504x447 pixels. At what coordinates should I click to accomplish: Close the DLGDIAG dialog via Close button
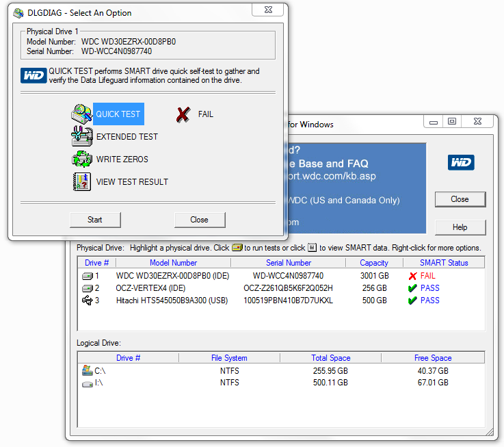click(x=200, y=220)
